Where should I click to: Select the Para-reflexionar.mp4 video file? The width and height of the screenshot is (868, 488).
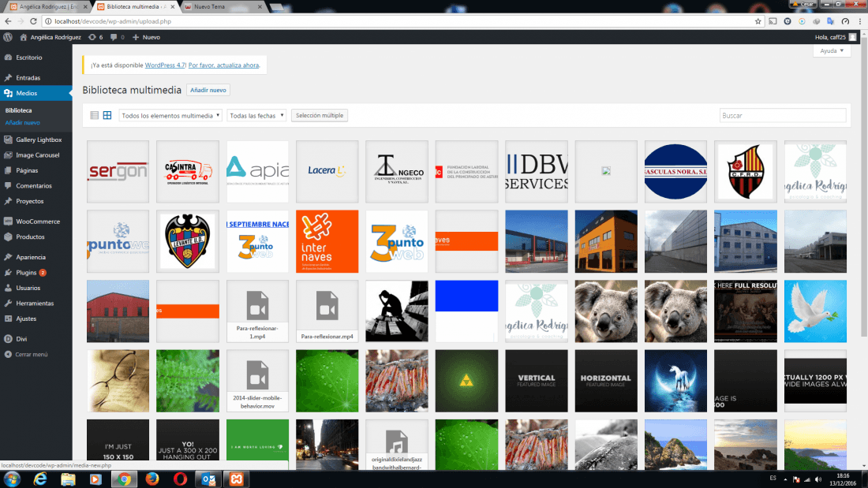[x=327, y=311]
